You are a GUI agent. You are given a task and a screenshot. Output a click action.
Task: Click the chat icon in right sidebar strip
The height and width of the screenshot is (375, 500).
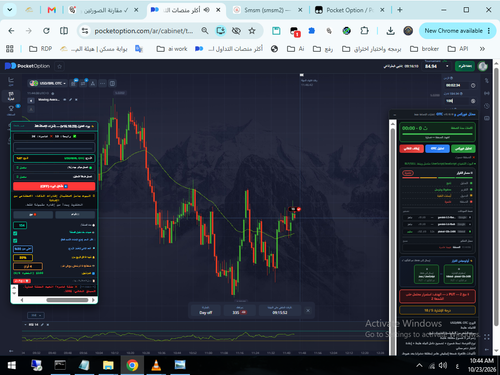[487, 118]
